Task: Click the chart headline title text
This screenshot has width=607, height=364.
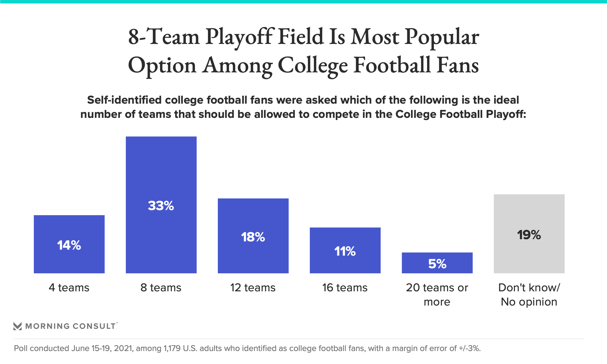Action: pyautogui.click(x=303, y=51)
